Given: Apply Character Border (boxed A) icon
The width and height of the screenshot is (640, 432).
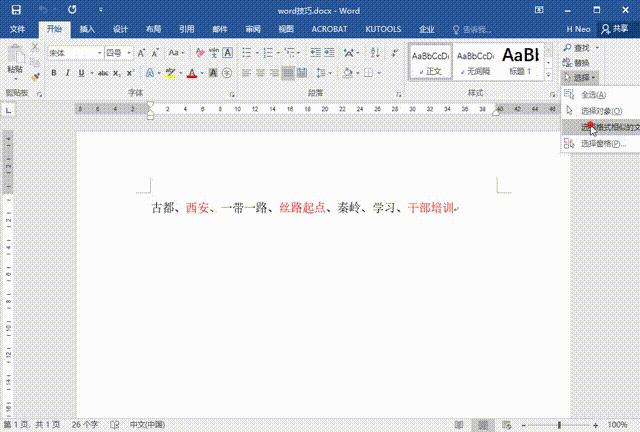Looking at the screenshot, I should [227, 53].
